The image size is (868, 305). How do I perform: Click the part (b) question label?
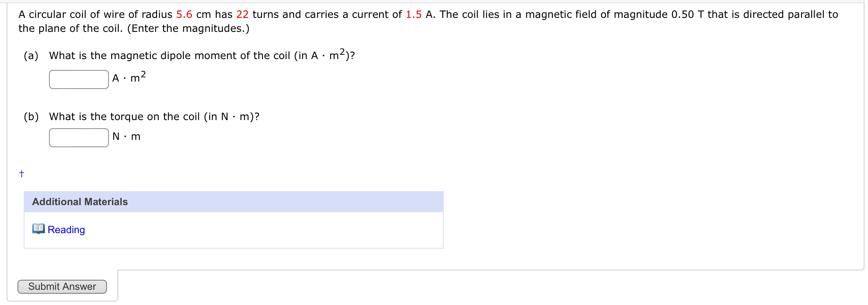pyautogui.click(x=32, y=116)
